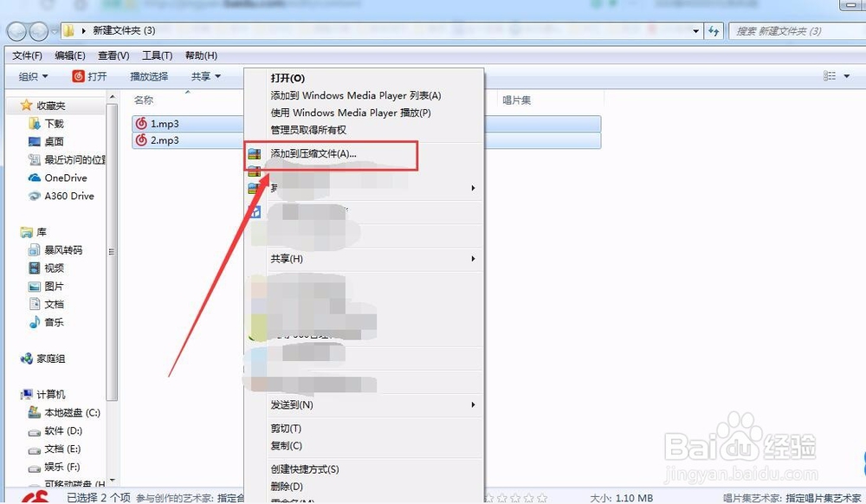Open the 查看(V) menu
866x504 pixels.
113,55
